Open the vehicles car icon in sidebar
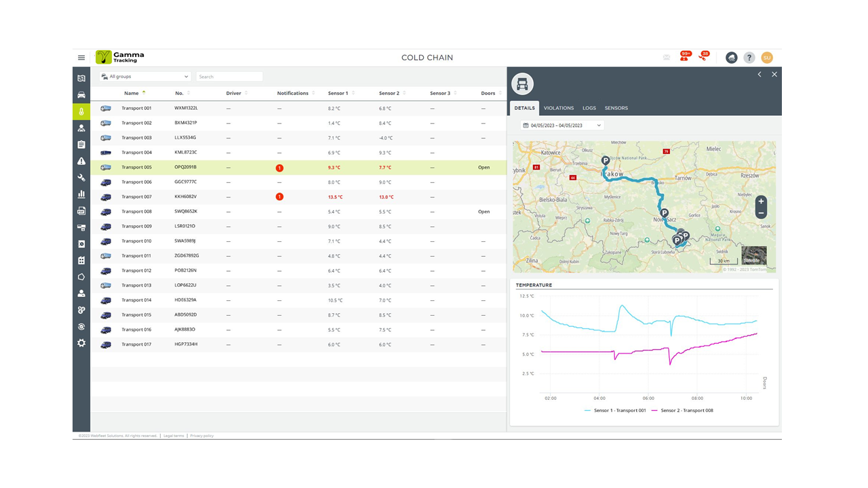 [x=81, y=95]
